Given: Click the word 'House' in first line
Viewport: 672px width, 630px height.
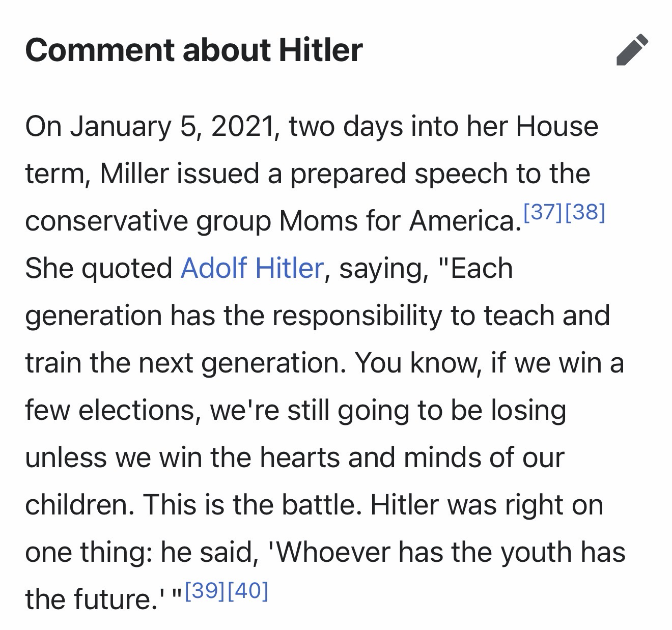Looking at the screenshot, I should (557, 127).
